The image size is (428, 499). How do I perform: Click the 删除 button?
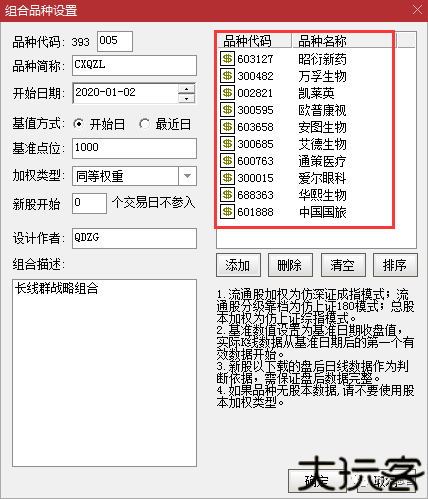(290, 265)
